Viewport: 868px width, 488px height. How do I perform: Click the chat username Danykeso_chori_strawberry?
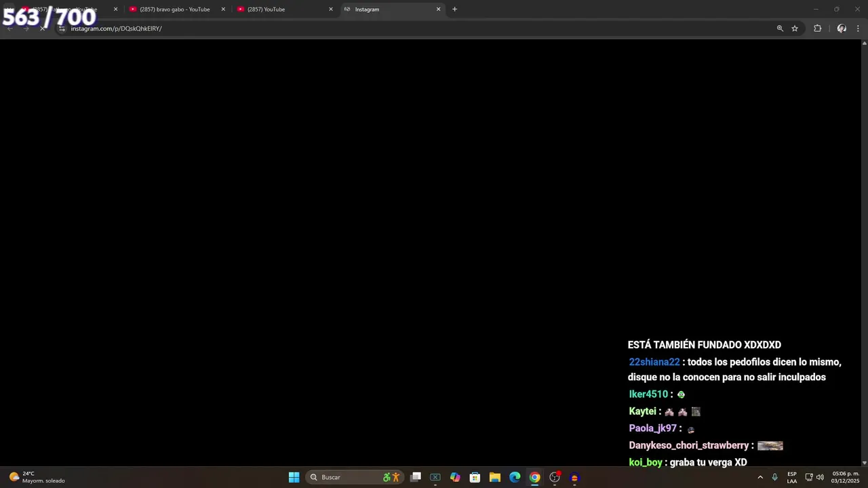click(688, 445)
